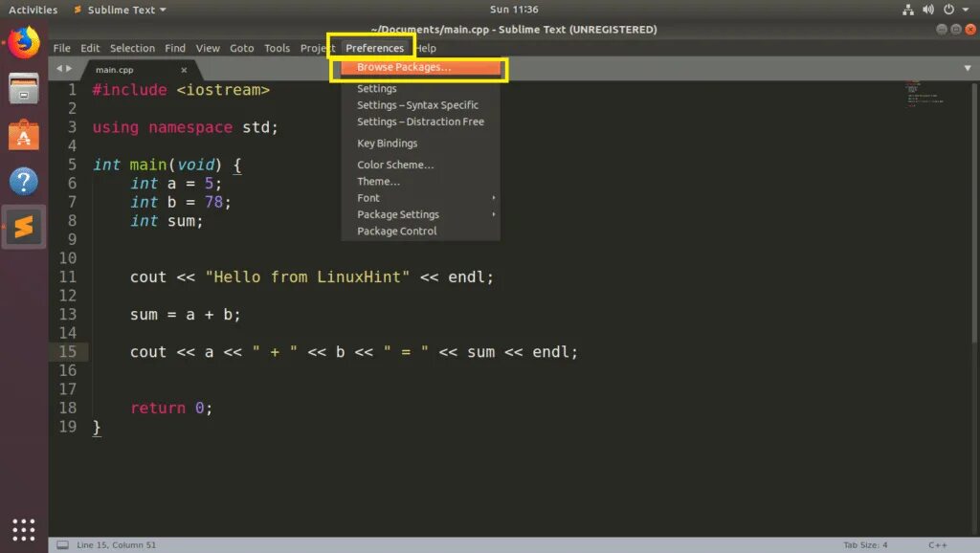Open Key Bindings entry
The width and height of the screenshot is (980, 553).
click(x=421, y=144)
